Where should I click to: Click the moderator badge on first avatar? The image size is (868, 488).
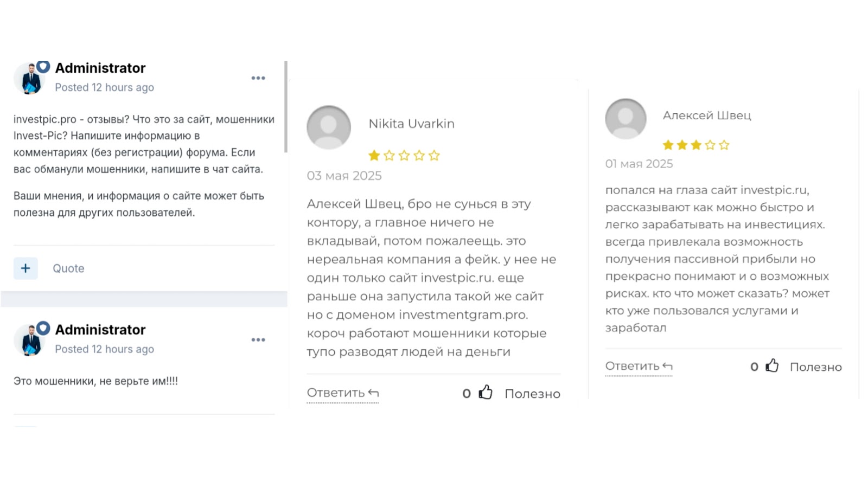pos(43,66)
